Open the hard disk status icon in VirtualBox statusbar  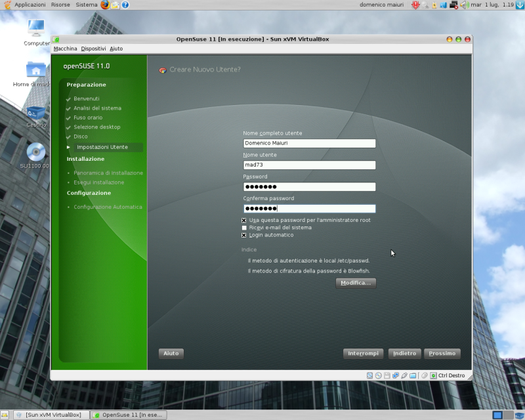point(369,375)
